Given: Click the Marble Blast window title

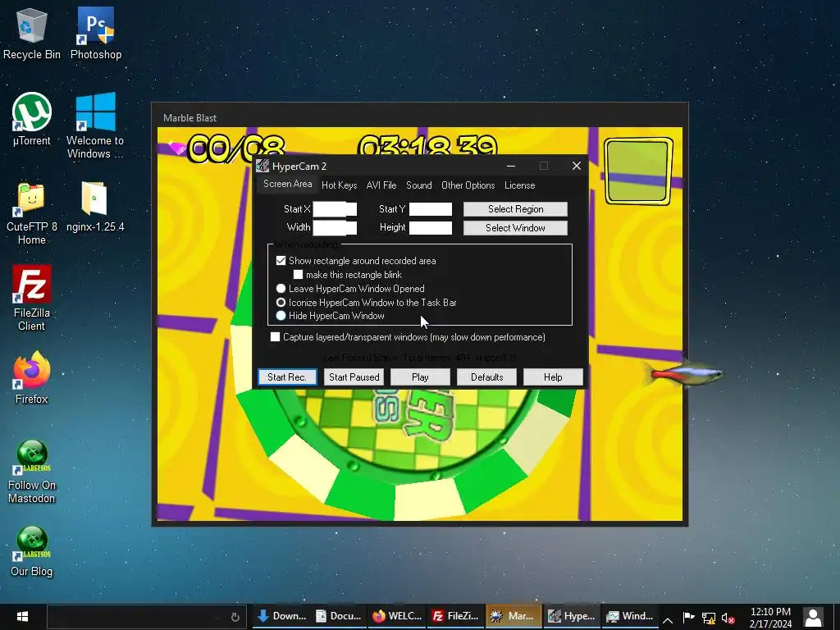Looking at the screenshot, I should coord(190,118).
